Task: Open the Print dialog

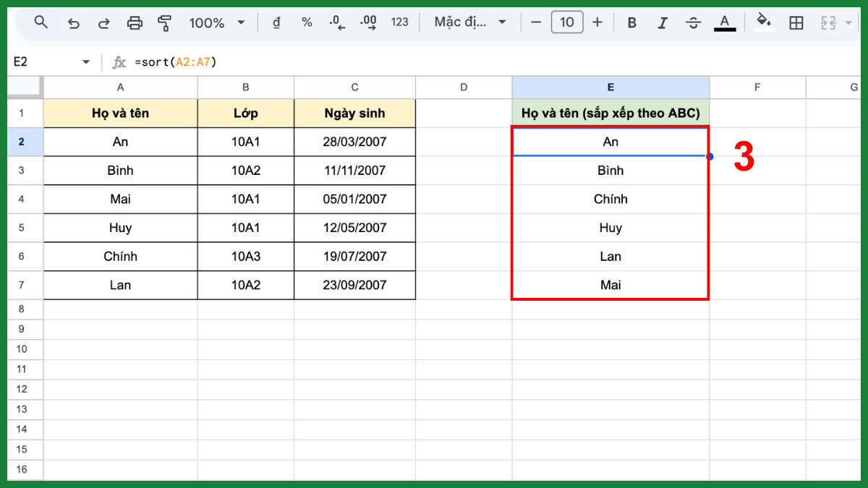Action: [x=135, y=22]
